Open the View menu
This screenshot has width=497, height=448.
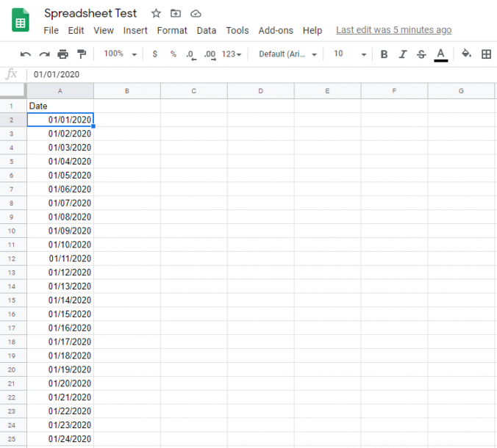pyautogui.click(x=104, y=30)
